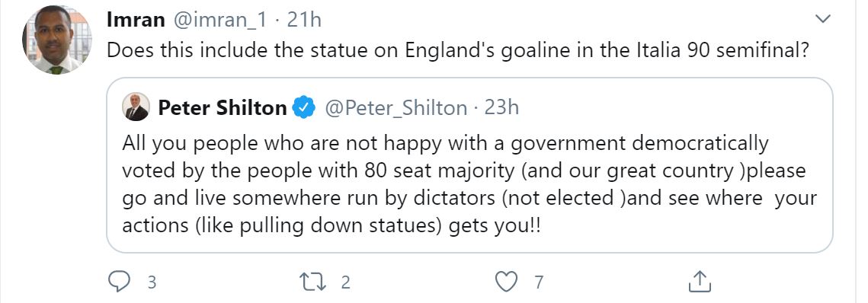Screen dimensions: 868x303
Task: Open the quoted tweet card line ending 'gets you!!'
Action: coord(331,227)
